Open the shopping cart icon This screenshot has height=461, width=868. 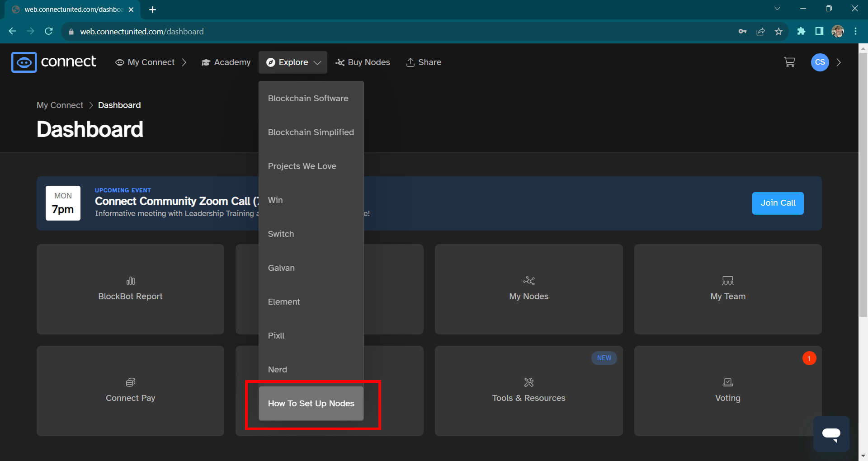pos(789,62)
